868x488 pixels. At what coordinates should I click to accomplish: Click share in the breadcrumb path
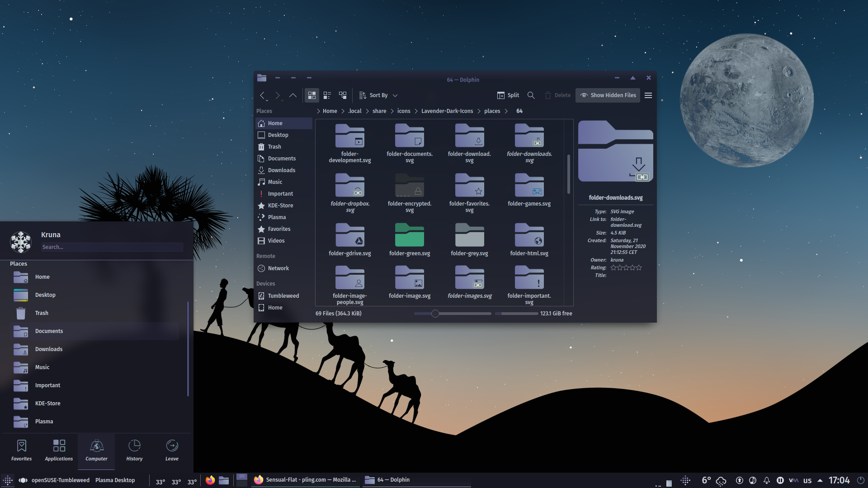pos(379,111)
